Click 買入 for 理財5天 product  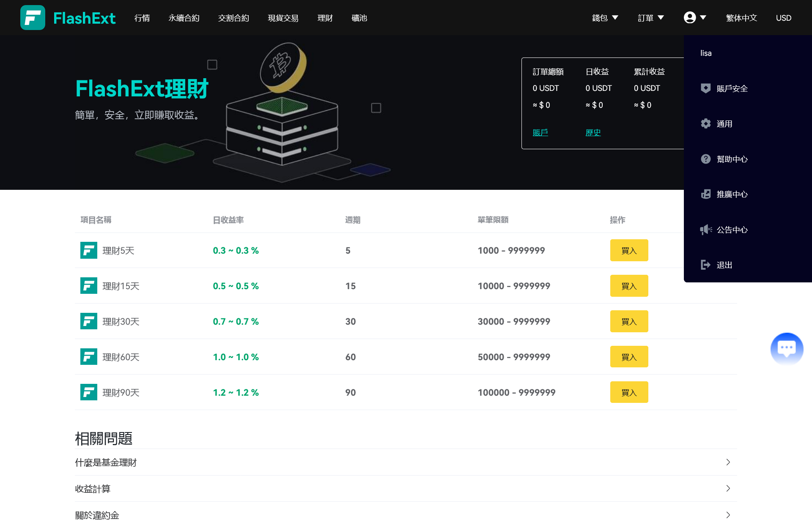point(629,250)
